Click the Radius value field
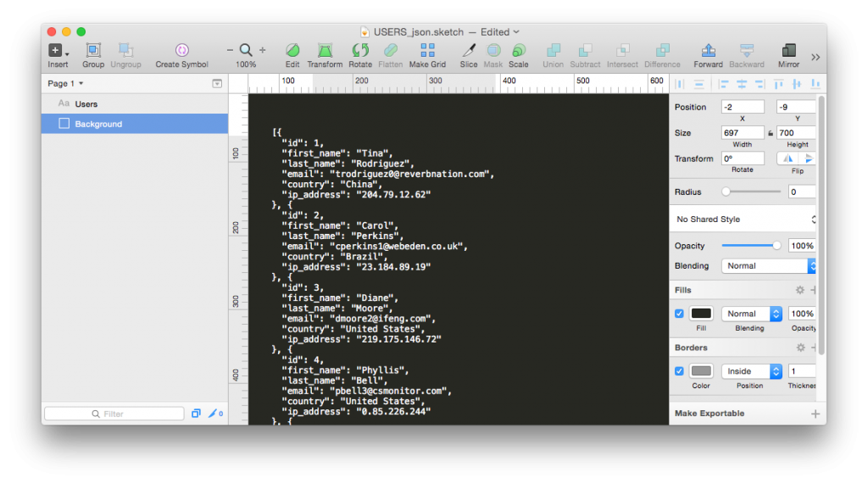This screenshot has height=484, width=868. (802, 192)
